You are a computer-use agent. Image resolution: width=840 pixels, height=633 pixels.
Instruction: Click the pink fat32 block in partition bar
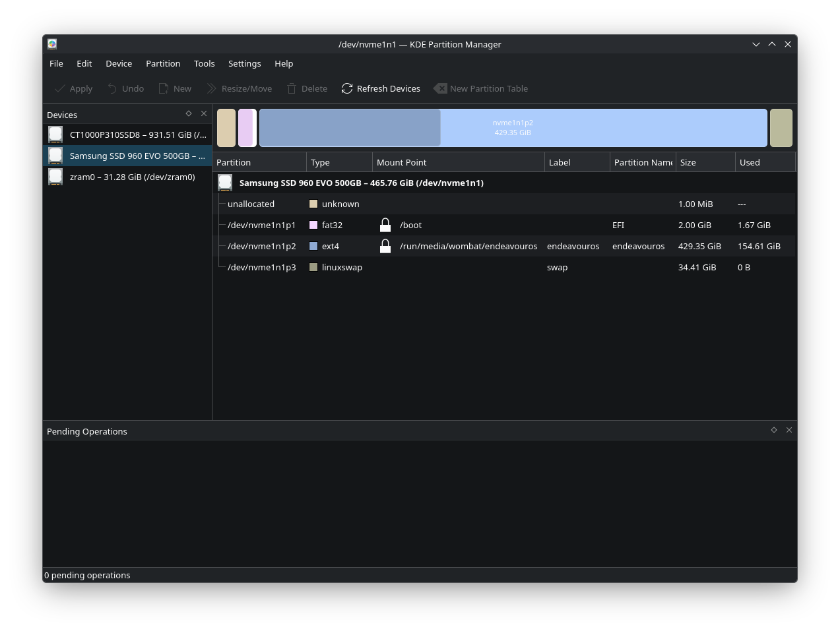pos(245,128)
